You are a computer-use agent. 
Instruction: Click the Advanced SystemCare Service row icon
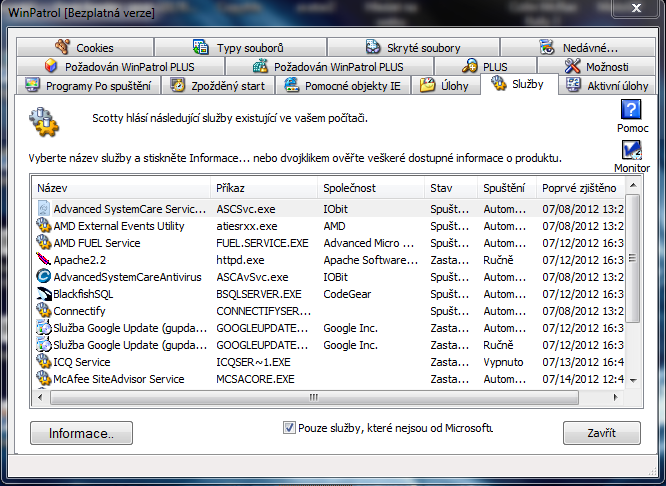pyautogui.click(x=43, y=209)
